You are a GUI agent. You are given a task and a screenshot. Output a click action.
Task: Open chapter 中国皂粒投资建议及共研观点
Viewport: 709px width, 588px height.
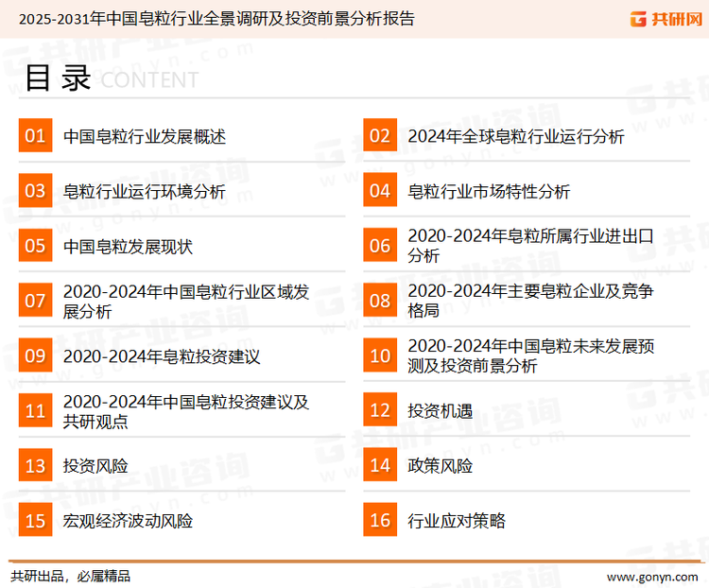186,411
